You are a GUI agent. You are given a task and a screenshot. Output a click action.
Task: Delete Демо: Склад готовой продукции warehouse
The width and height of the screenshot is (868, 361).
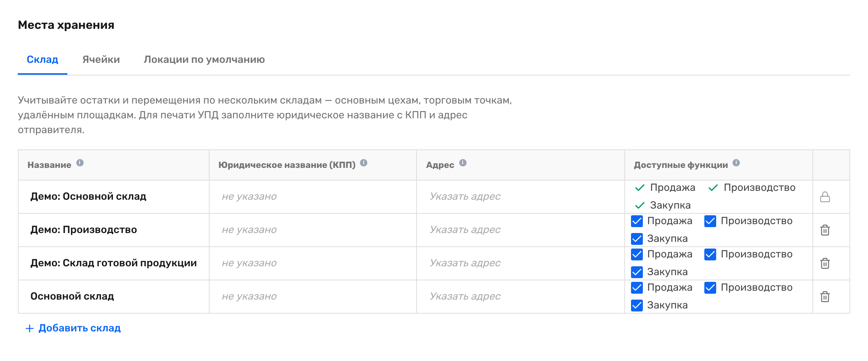click(825, 263)
